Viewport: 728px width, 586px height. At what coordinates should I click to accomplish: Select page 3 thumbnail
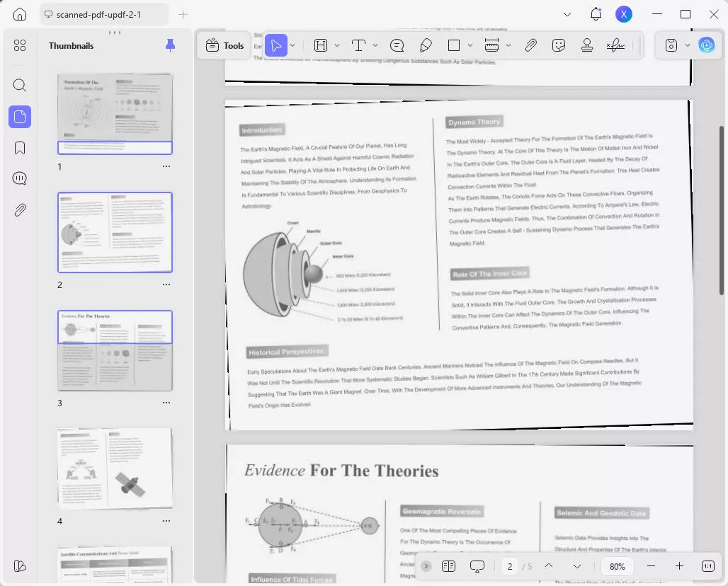[x=115, y=350]
